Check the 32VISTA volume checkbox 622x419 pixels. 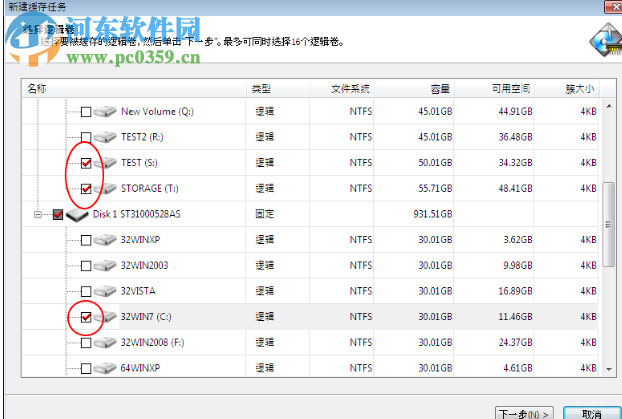tap(86, 291)
